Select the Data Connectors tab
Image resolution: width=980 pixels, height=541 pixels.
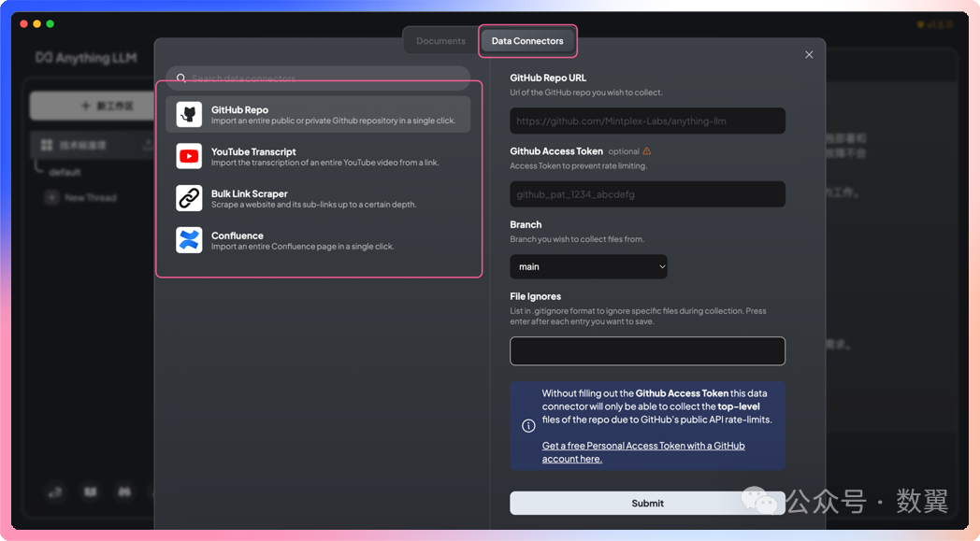coord(527,41)
